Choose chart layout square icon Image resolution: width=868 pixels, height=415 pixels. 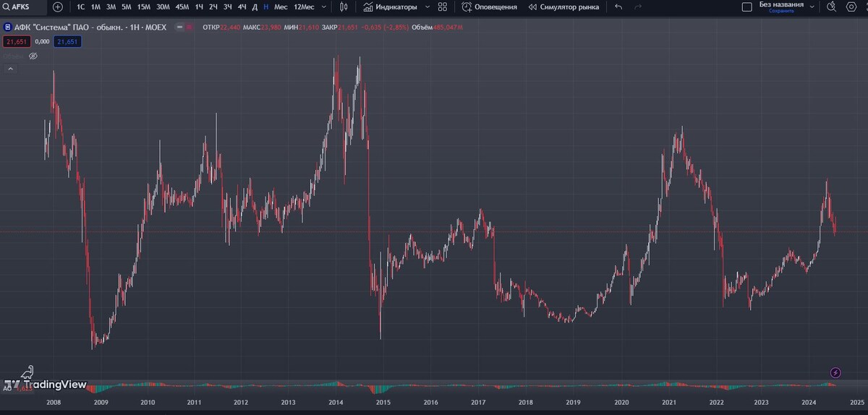coord(747,7)
